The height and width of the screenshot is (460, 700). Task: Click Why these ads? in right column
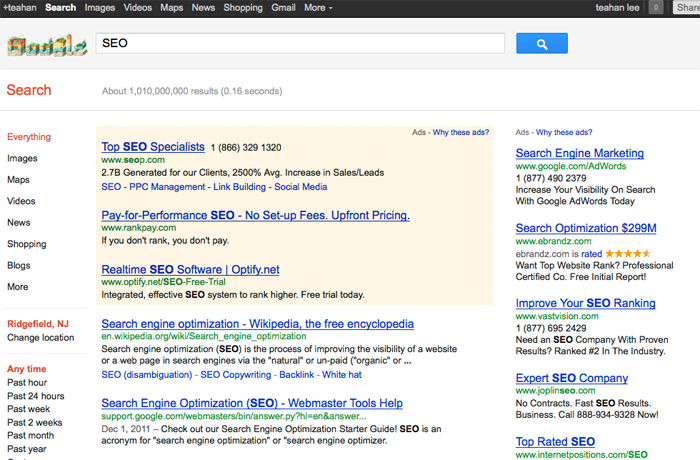(564, 132)
